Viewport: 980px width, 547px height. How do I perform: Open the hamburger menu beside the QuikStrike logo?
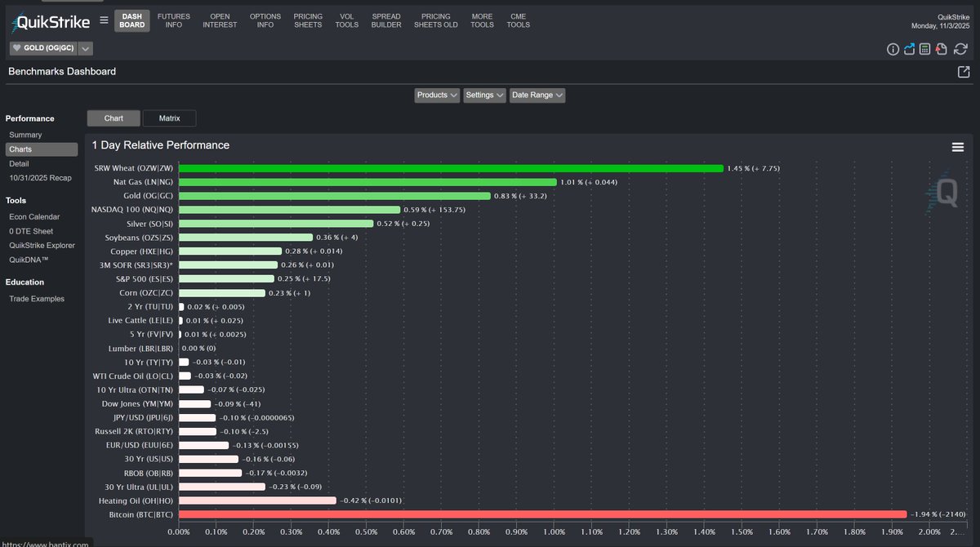(x=104, y=21)
